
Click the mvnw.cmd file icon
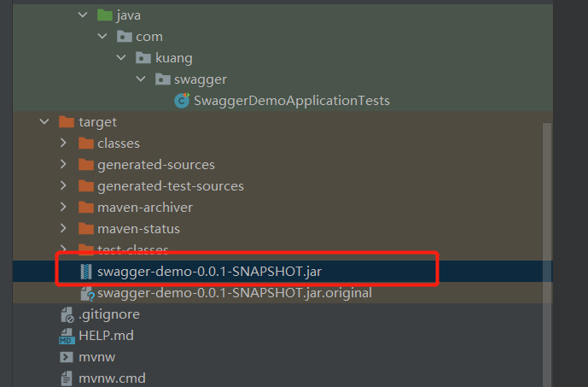tap(67, 378)
